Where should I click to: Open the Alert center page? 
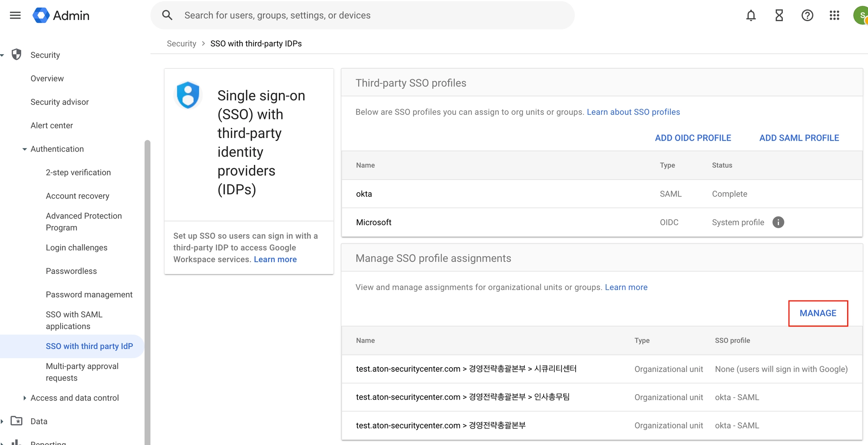point(52,125)
